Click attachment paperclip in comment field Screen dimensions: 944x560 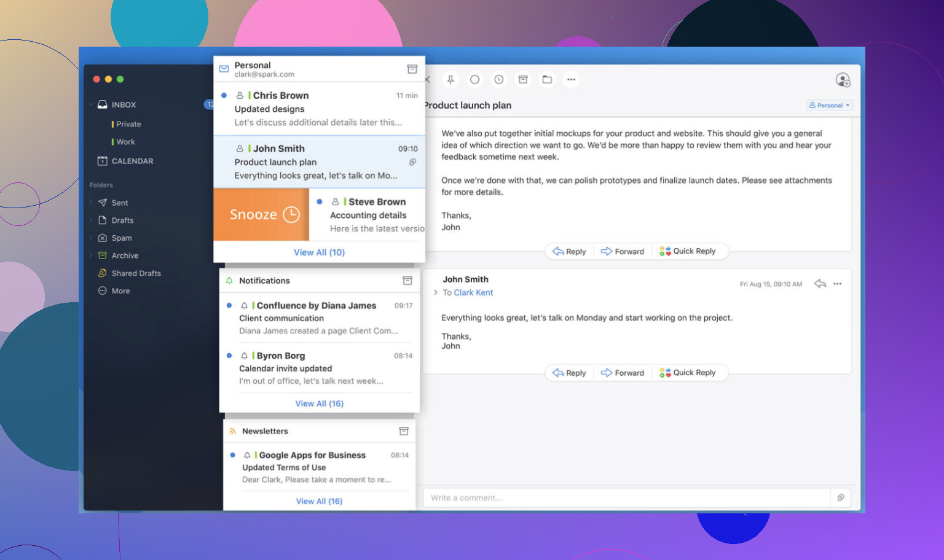(x=841, y=498)
